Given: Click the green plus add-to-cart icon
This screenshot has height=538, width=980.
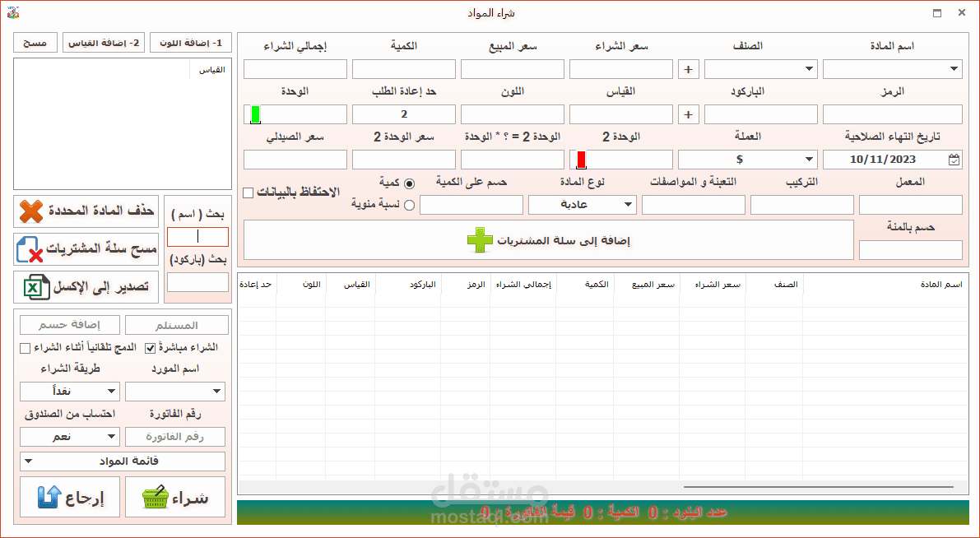Looking at the screenshot, I should 480,240.
